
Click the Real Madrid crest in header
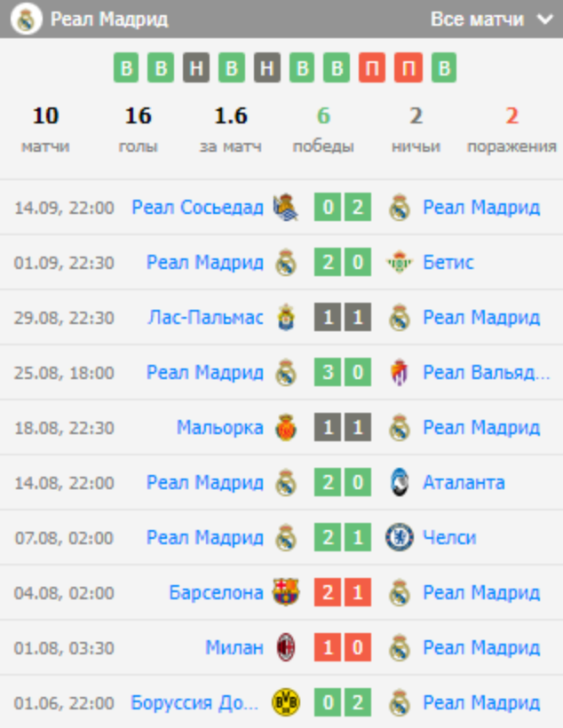tap(28, 20)
